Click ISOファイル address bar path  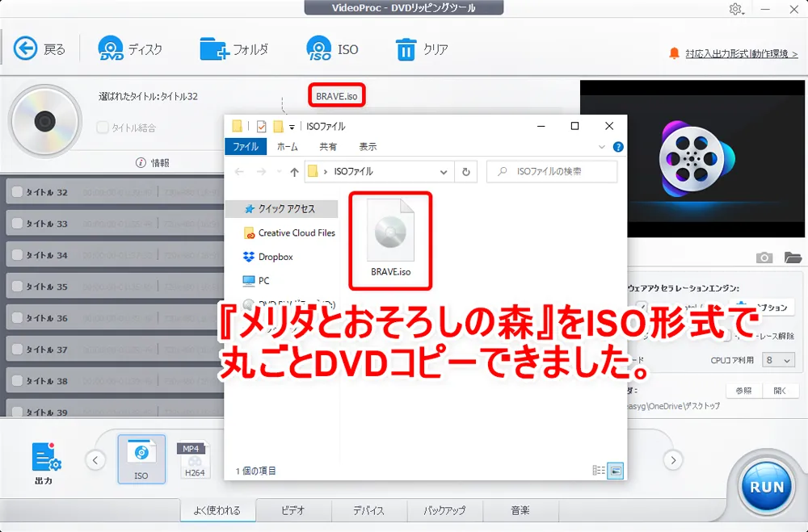pos(354,171)
